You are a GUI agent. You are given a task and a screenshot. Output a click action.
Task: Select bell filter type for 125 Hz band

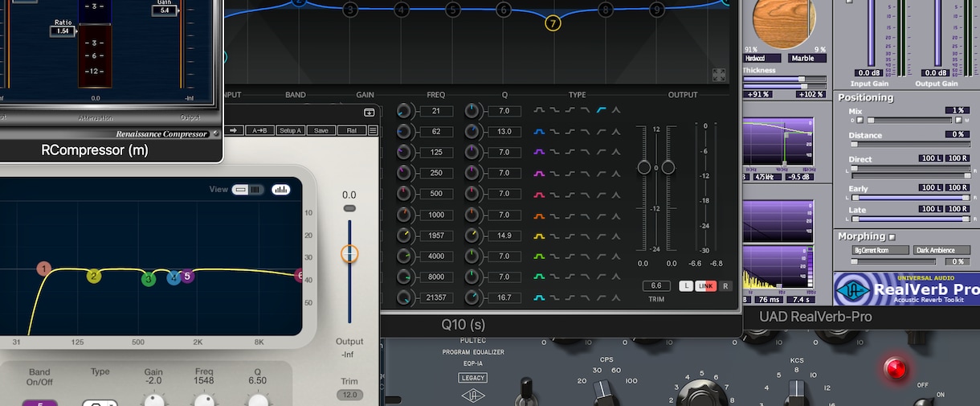click(x=540, y=152)
